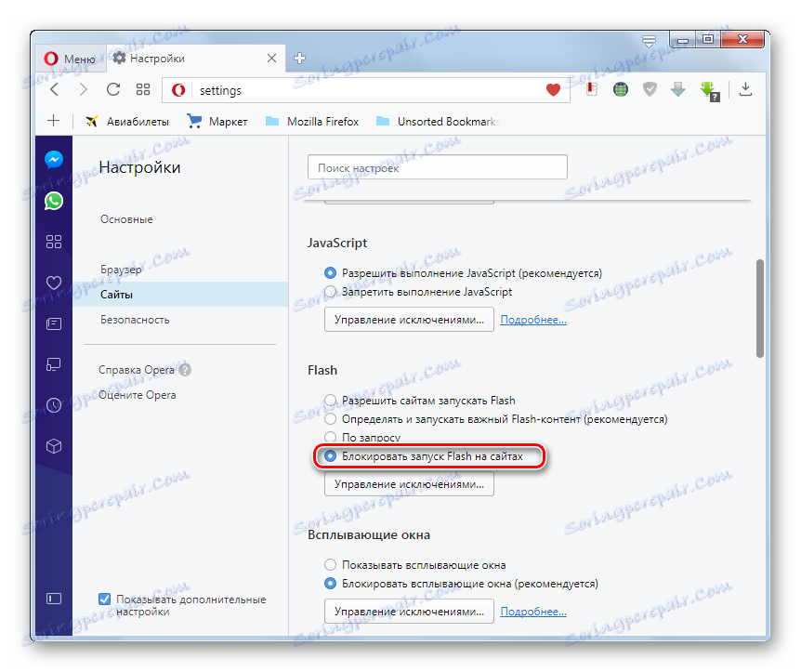Open Bookmarks via the heart sidebar icon
This screenshot has width=801, height=672.
(53, 283)
